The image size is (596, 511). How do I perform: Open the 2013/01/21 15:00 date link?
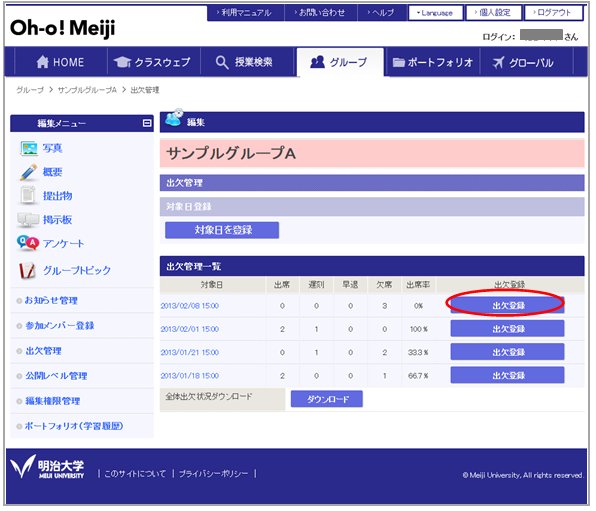click(x=190, y=352)
